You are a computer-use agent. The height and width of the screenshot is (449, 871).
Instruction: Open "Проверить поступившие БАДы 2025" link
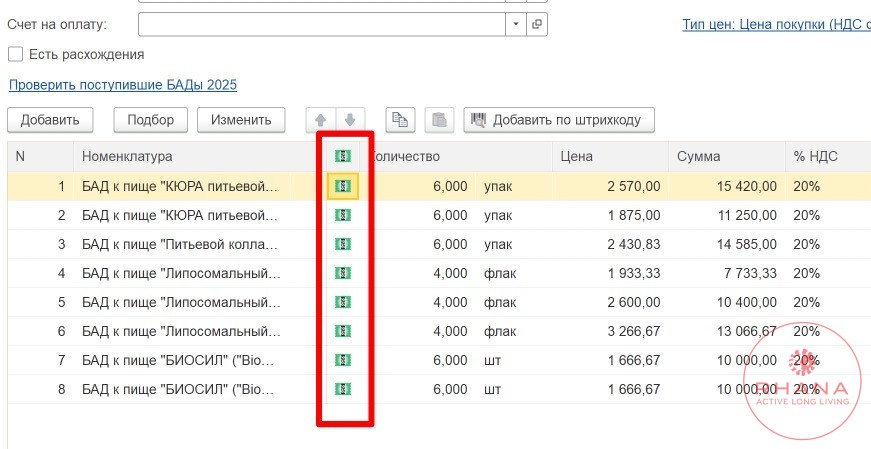123,85
